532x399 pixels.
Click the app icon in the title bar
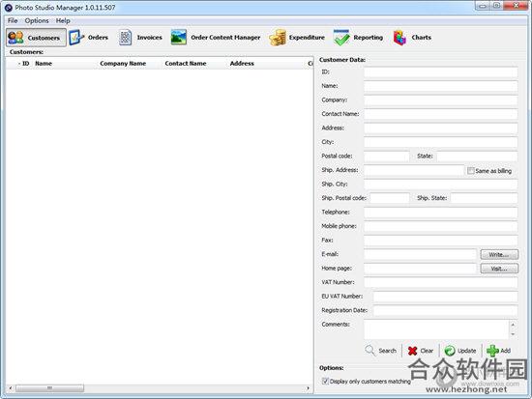tap(8, 8)
